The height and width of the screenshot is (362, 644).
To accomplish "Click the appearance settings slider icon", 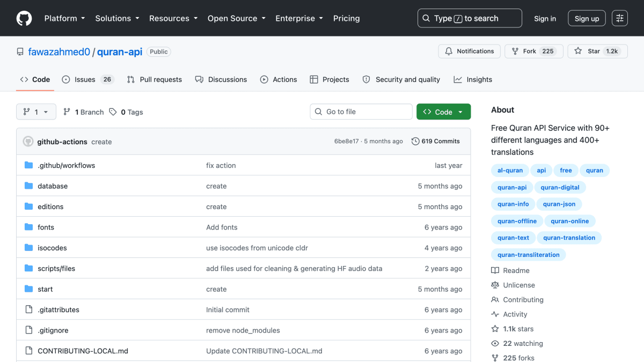I will [x=620, y=18].
